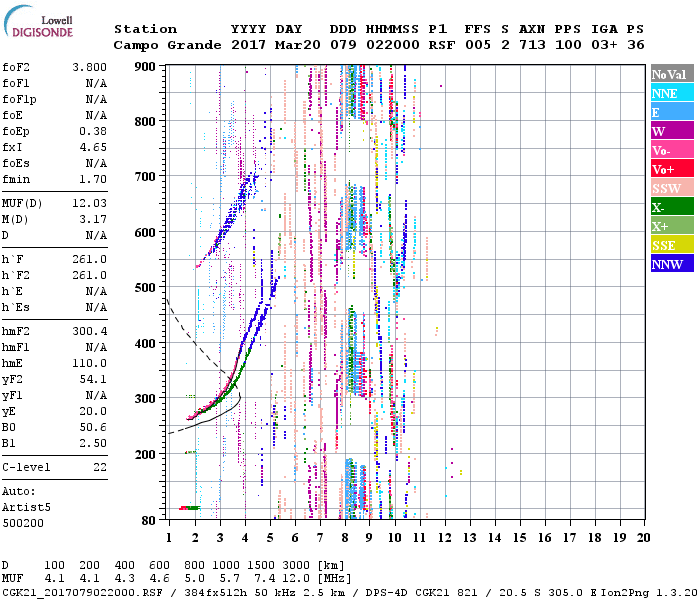The width and height of the screenshot is (700, 600).
Task: Select the 900 km height axis label
Action: [146, 67]
